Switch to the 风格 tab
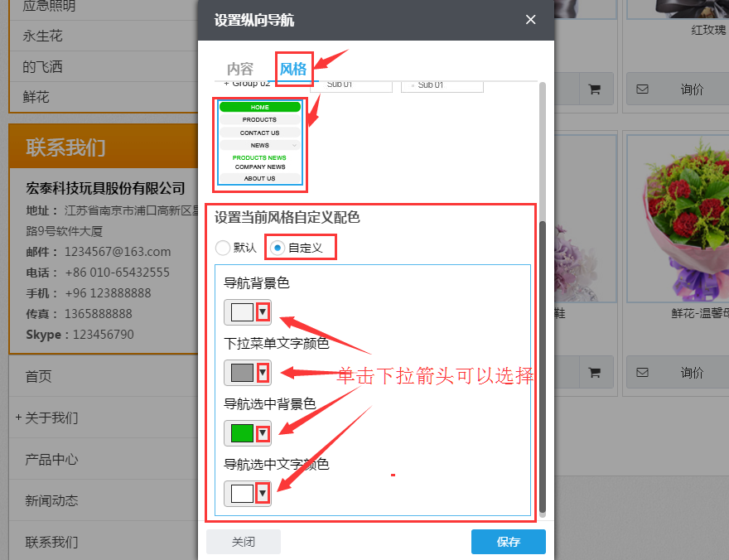This screenshot has width=729, height=560. click(293, 70)
